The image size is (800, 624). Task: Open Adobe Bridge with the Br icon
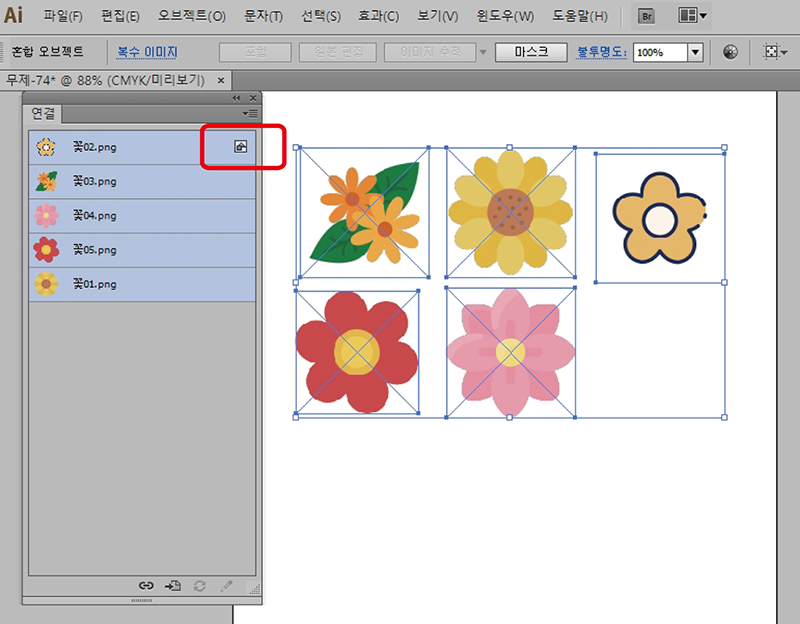tap(646, 16)
